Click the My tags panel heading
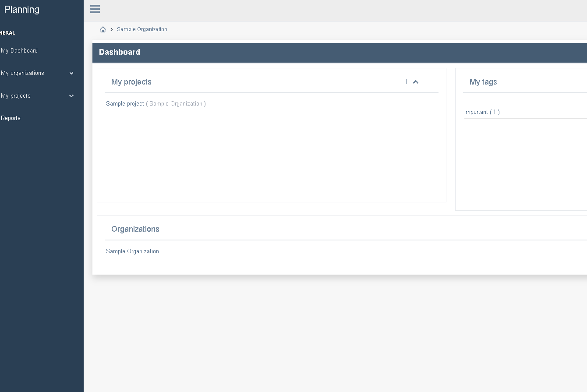587x392 pixels. coord(483,82)
